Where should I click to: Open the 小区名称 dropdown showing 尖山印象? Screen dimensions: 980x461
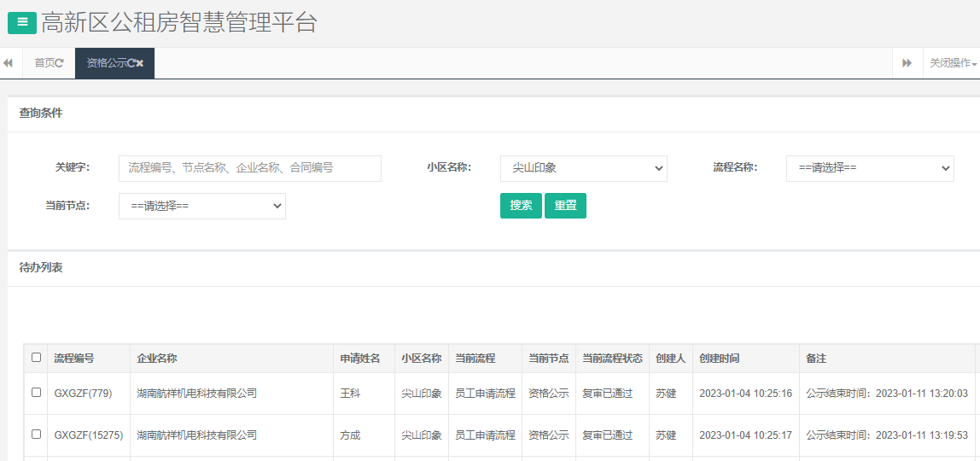pos(583,168)
